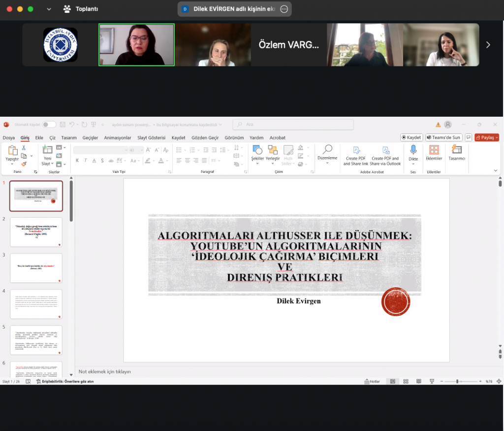504x431 pixels.
Task: Open the Slayt Gösterisi tab
Action: click(152, 137)
